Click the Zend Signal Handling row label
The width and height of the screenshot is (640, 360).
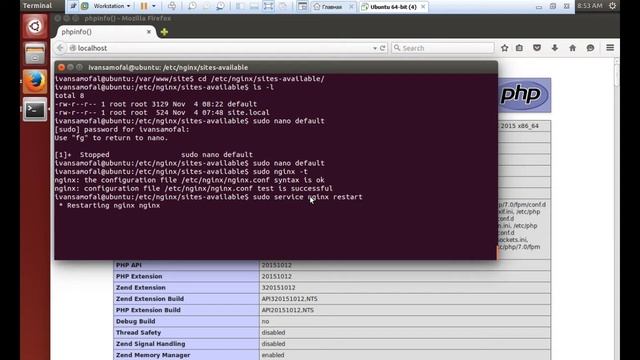click(151, 344)
